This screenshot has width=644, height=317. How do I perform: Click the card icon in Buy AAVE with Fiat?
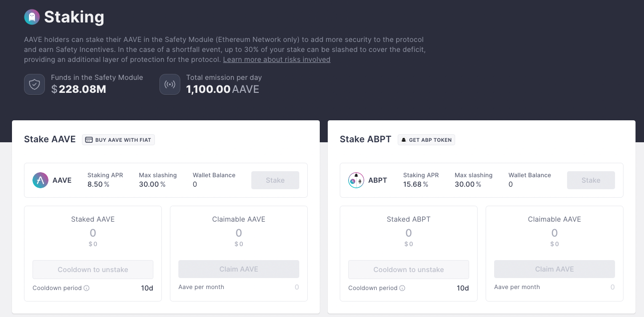click(x=89, y=140)
